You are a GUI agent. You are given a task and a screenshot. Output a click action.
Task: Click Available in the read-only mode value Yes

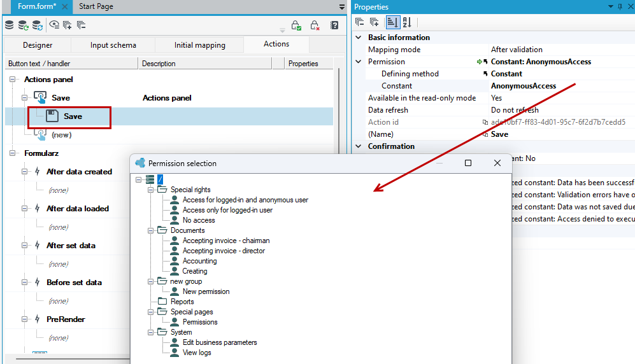tap(497, 98)
